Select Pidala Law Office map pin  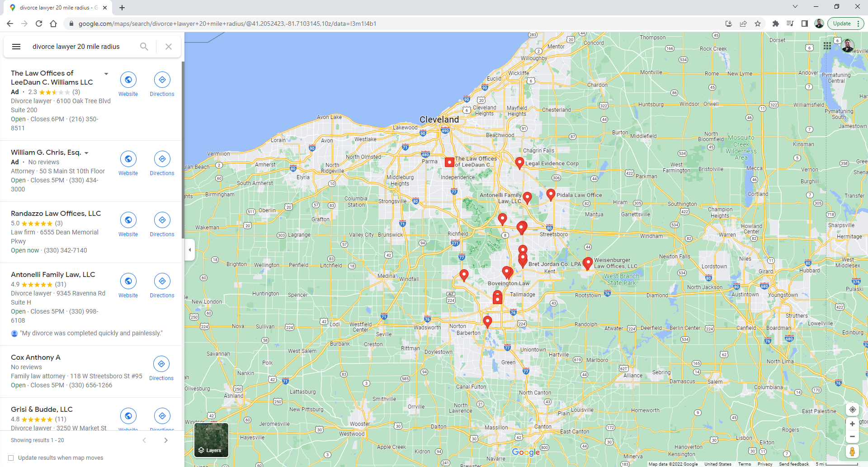[x=551, y=195]
